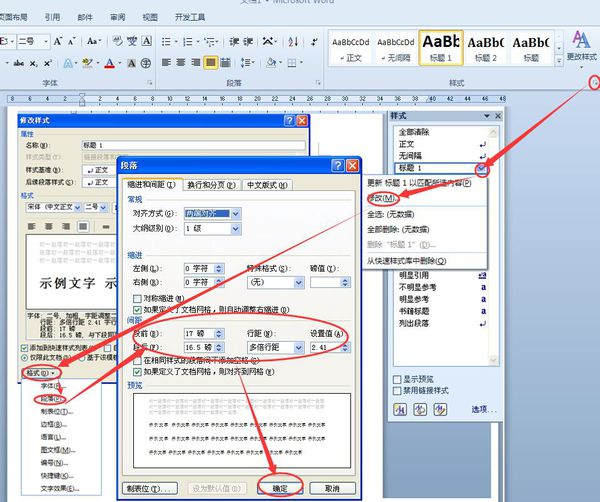Select Border item from Format menu list
The image size is (600, 502).
pyautogui.click(x=52, y=424)
